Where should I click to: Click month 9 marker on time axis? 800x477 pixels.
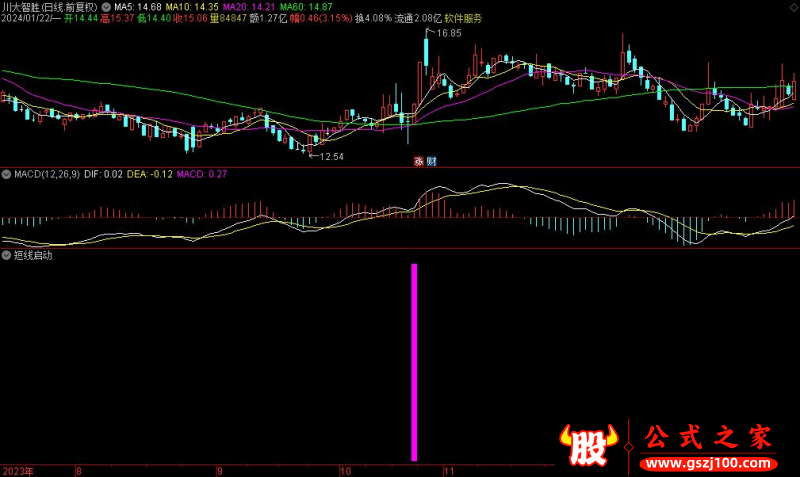[220, 471]
